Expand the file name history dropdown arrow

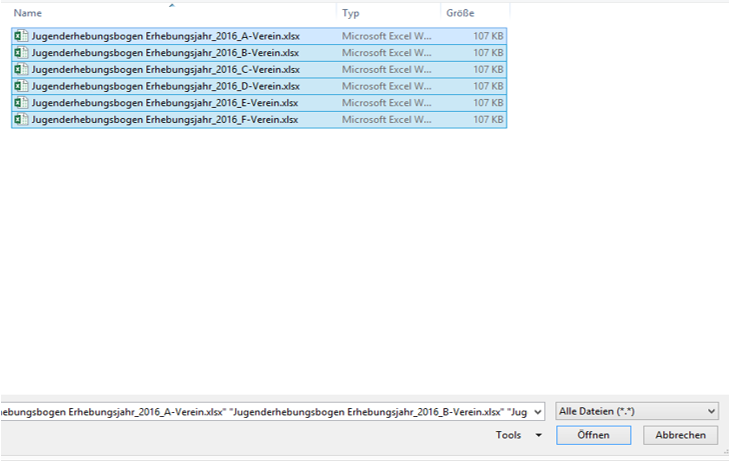tap(539, 411)
